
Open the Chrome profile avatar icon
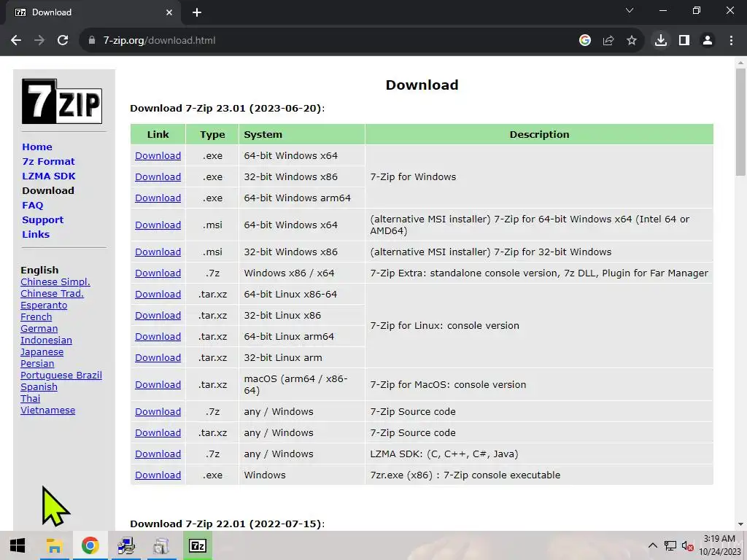tap(708, 41)
